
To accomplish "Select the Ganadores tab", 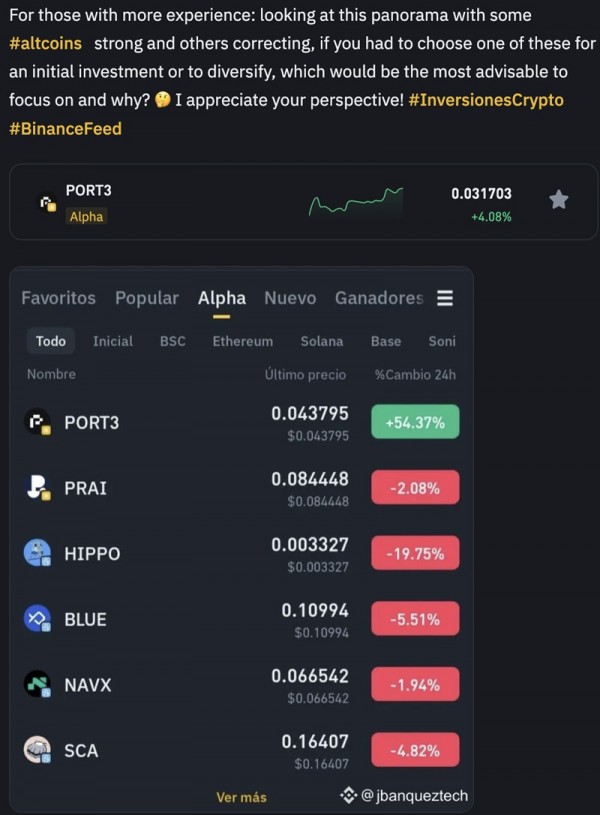I will click(379, 298).
